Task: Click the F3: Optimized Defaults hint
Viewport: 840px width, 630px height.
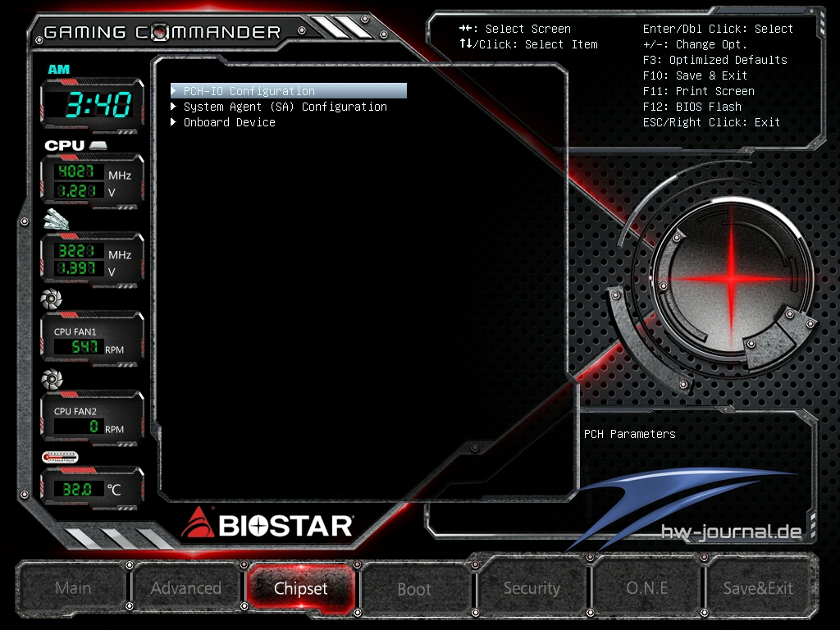Action: pos(714,60)
